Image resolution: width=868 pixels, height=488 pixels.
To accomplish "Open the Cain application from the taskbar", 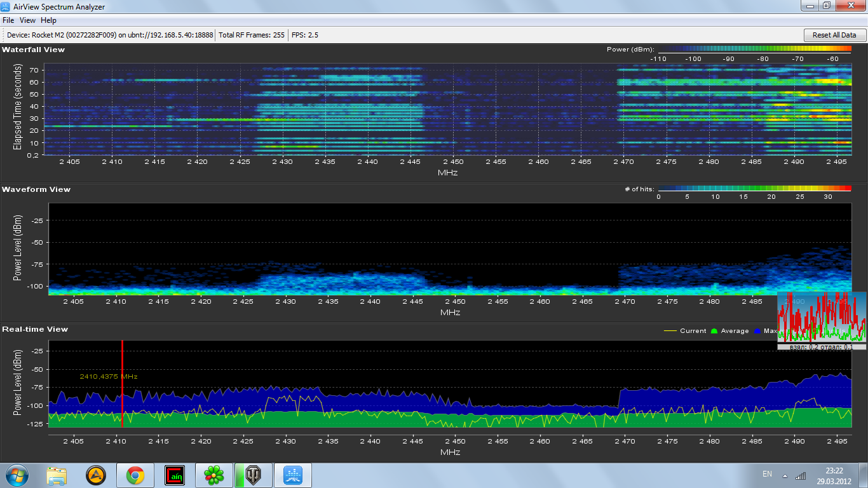I will 174,475.
